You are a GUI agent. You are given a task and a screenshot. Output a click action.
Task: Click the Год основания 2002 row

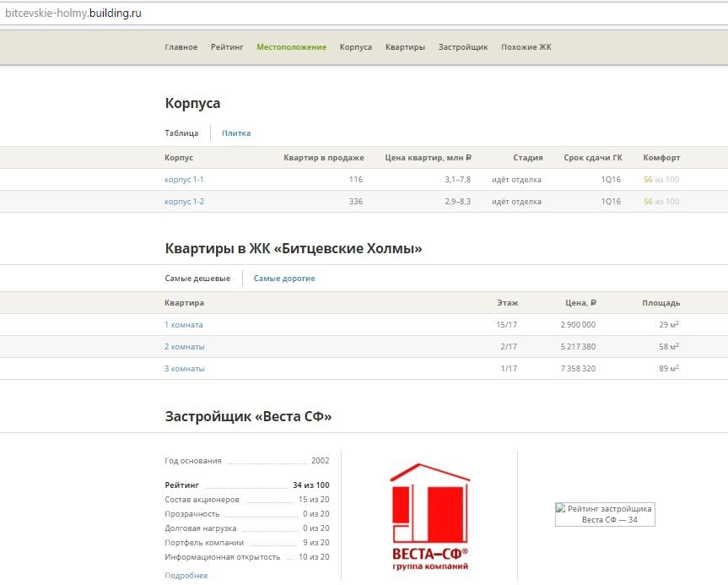pyautogui.click(x=247, y=460)
